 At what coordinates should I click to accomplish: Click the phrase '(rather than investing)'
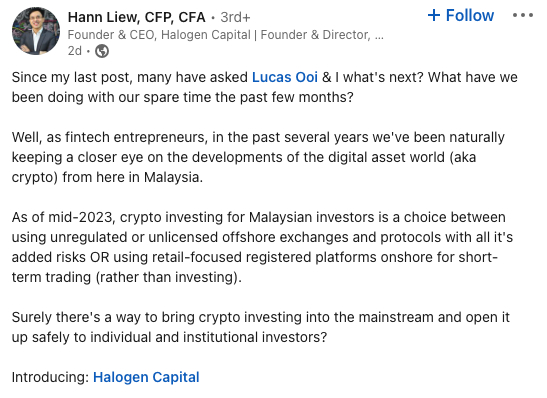[x=168, y=277]
